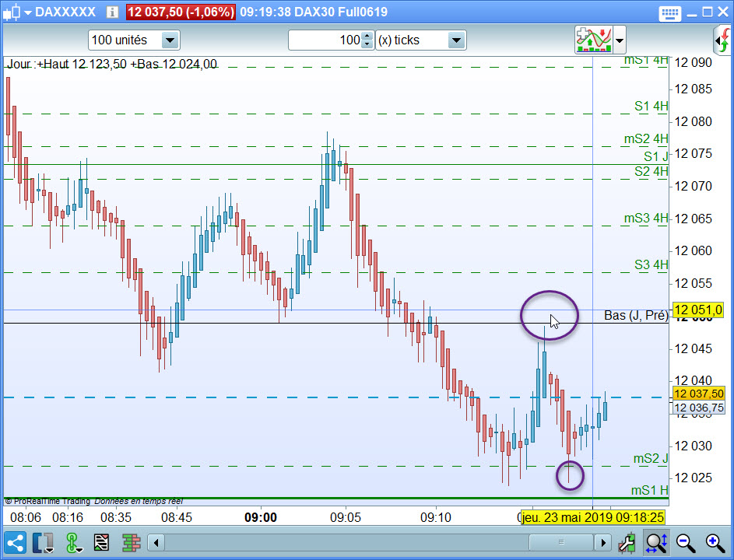Click the 08:16 time axis label
Screen dimensions: 734x560
(68, 517)
